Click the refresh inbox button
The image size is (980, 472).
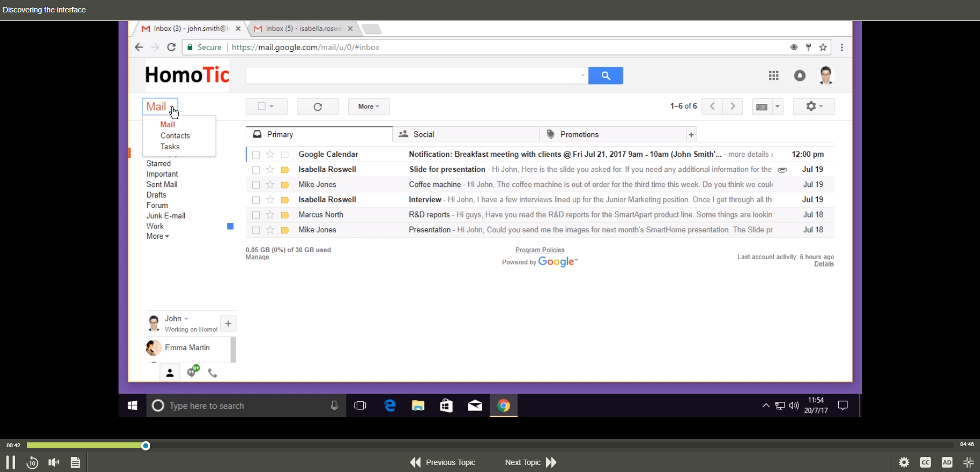318,107
